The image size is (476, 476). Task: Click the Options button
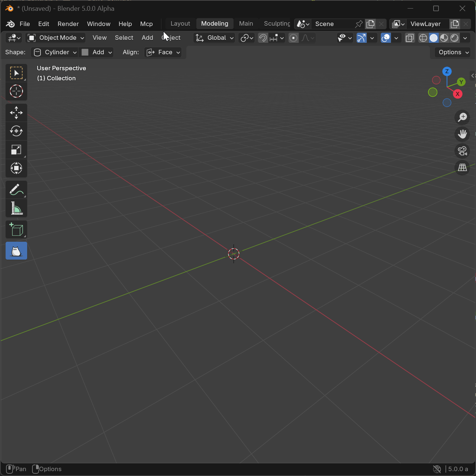(x=453, y=52)
